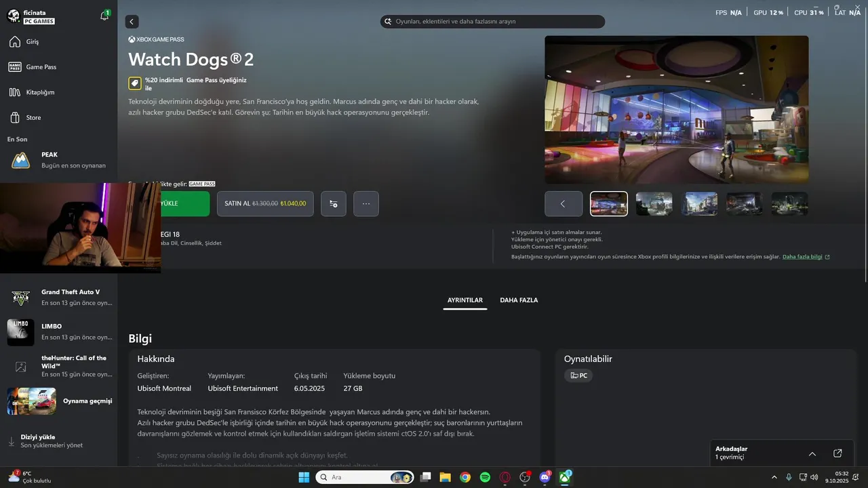Show previous screenshot in gallery

[x=563, y=203]
